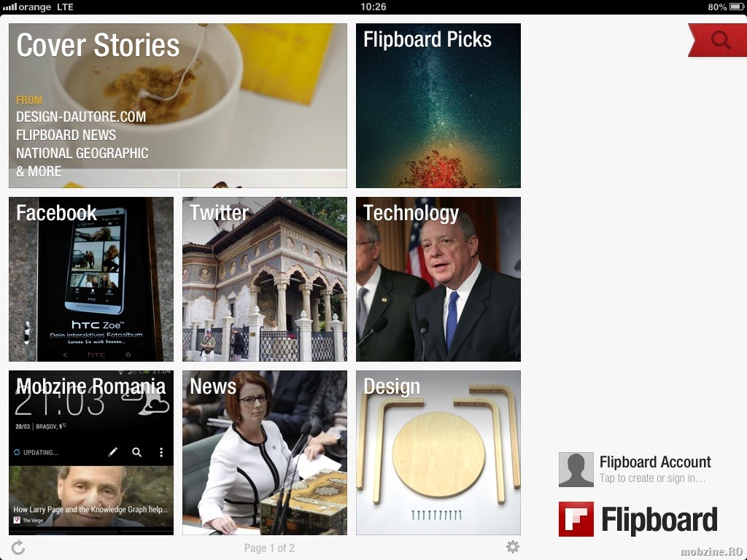
Task: Tap the Flipboard Account avatar icon
Action: point(576,470)
